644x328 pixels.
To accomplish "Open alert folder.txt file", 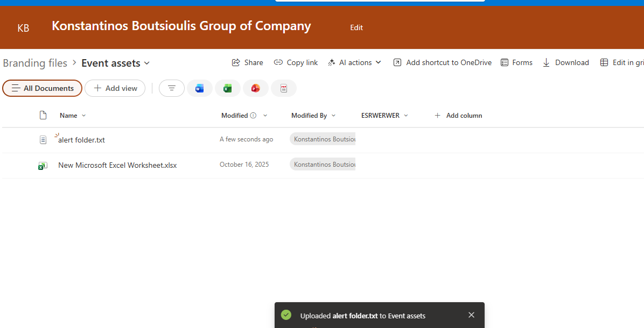I will 82,140.
